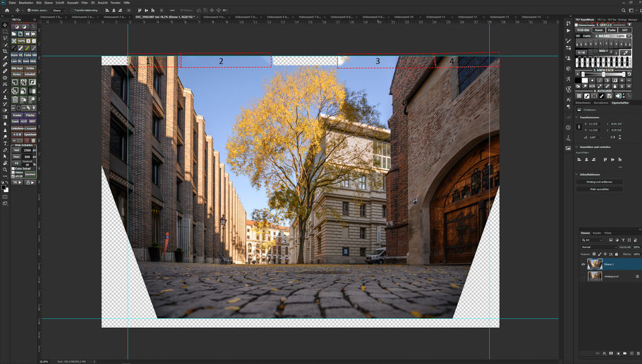This screenshot has width=642, height=364.
Task: Open the Filter menu
Action: (x=85, y=3)
